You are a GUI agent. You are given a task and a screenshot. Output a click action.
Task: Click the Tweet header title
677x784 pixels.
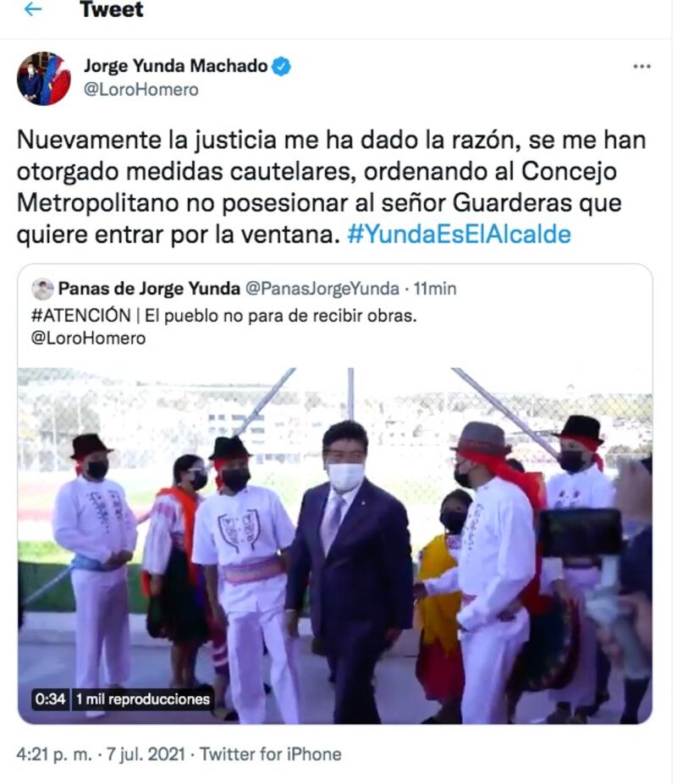(x=112, y=9)
